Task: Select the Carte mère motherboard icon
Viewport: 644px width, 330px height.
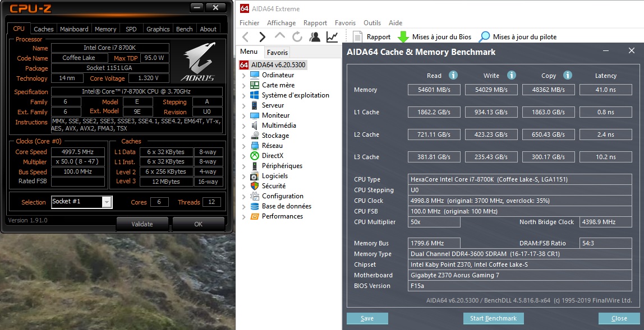Action: click(255, 85)
